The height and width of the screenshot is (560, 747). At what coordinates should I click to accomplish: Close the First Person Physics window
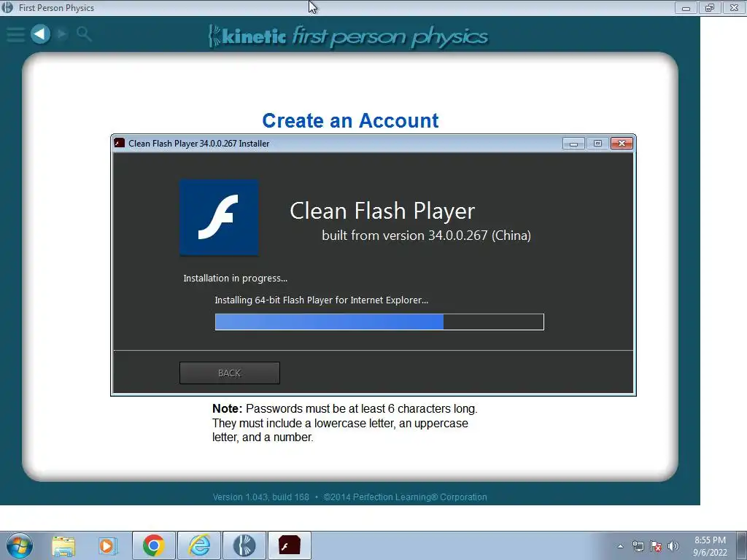pyautogui.click(x=734, y=8)
